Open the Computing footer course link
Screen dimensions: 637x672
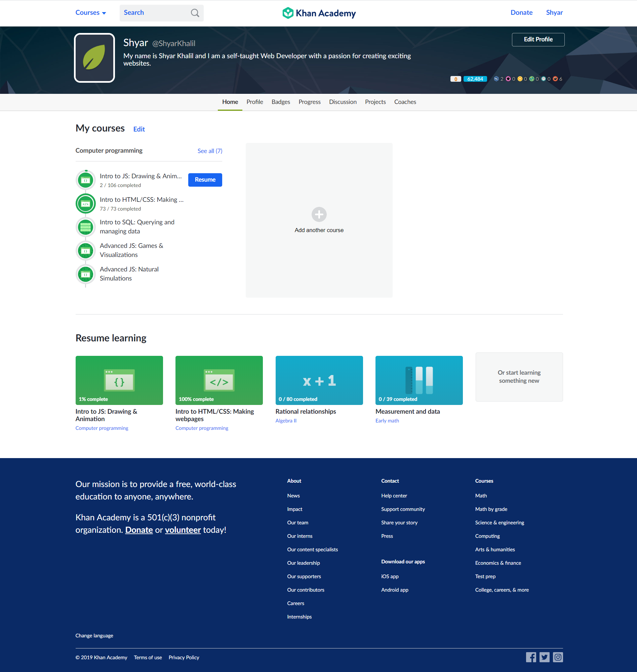(x=487, y=536)
